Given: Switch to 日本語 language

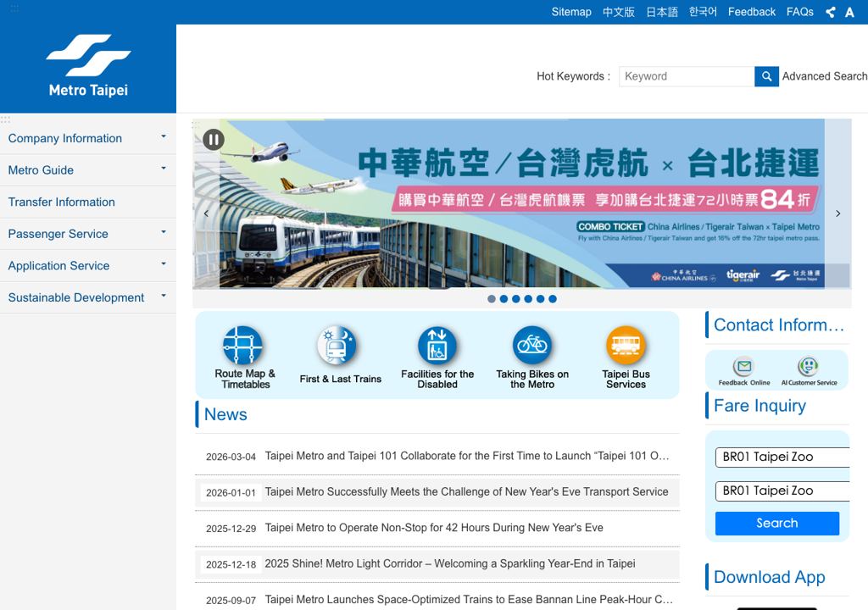Looking at the screenshot, I should [662, 12].
